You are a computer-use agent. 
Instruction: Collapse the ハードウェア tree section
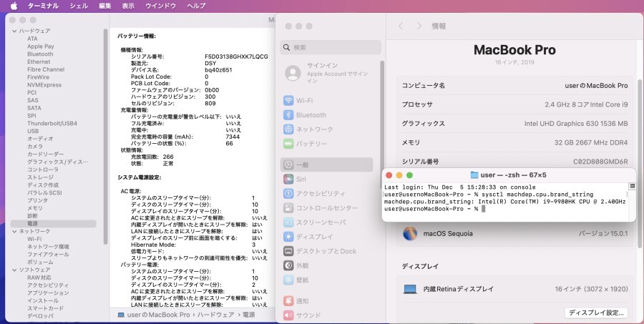14,31
